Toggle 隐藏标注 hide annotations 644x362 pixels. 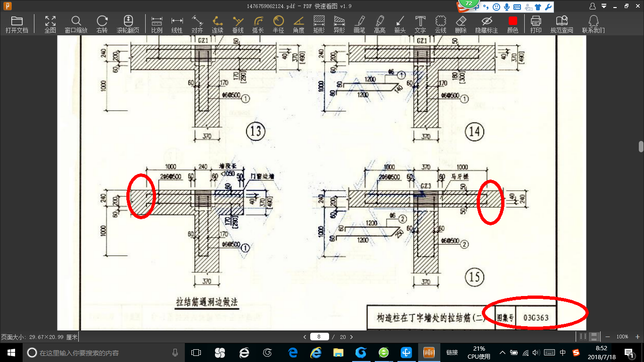(x=487, y=24)
